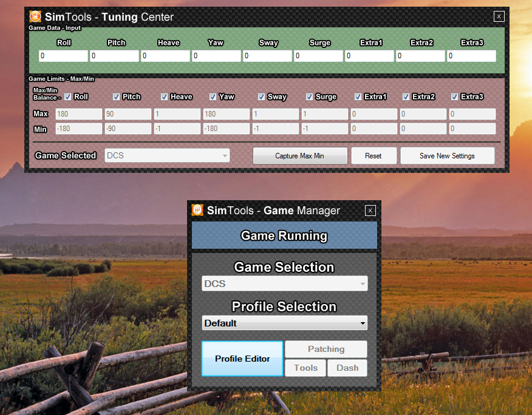Image resolution: width=532 pixels, height=415 pixels.
Task: Click the Roll game data input field
Action: [63, 56]
